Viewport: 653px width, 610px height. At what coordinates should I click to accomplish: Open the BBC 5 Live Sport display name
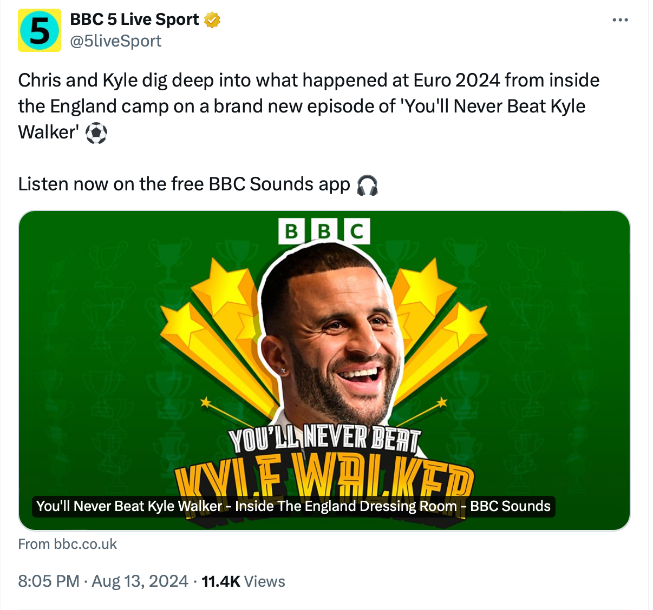coord(134,21)
